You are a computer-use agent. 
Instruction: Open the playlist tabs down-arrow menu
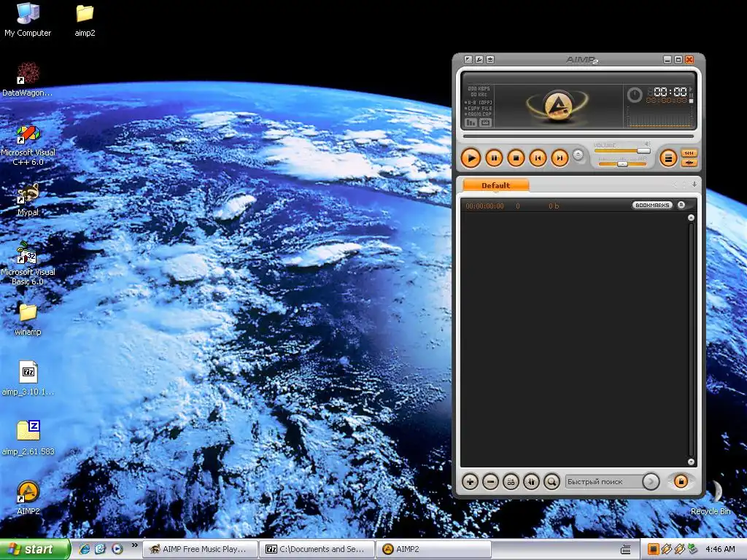[694, 184]
